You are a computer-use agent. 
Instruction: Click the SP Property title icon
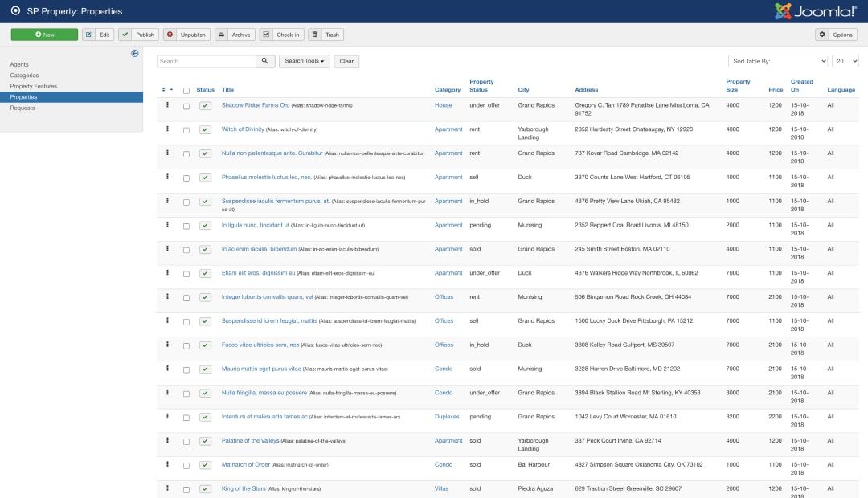tap(15, 10)
